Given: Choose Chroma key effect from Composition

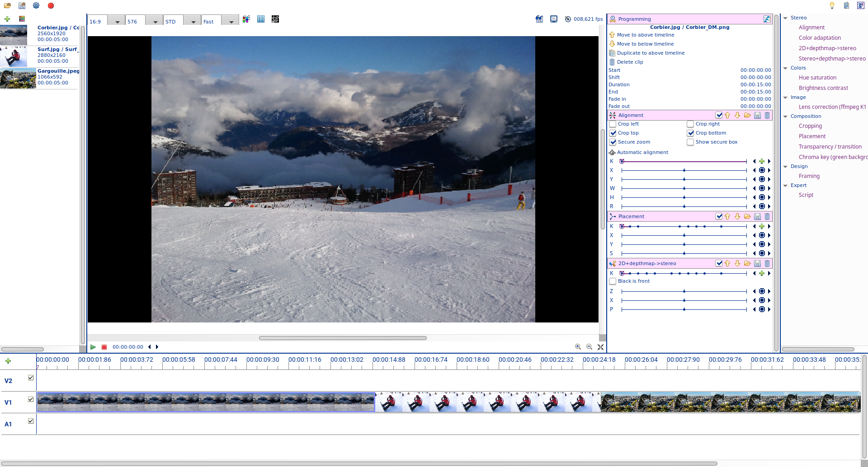Looking at the screenshot, I should click(833, 157).
